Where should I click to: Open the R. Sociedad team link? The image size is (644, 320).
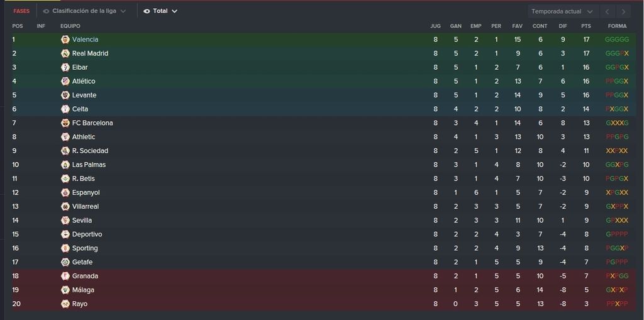(x=90, y=151)
